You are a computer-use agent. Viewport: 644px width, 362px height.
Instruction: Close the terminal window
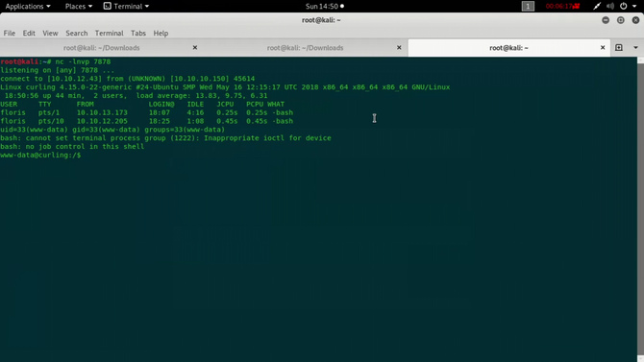tap(635, 20)
